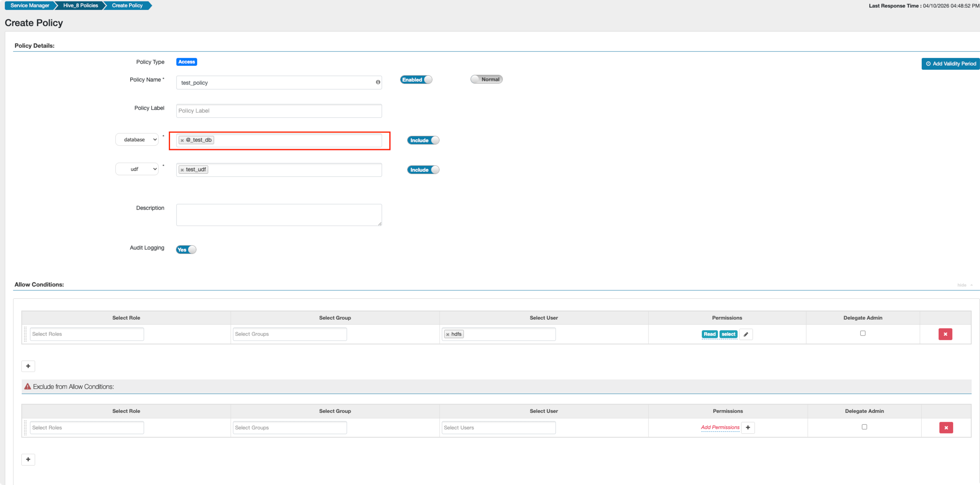This screenshot has width=980, height=485.
Task: Open the database resource type dropdown
Action: [x=137, y=140]
